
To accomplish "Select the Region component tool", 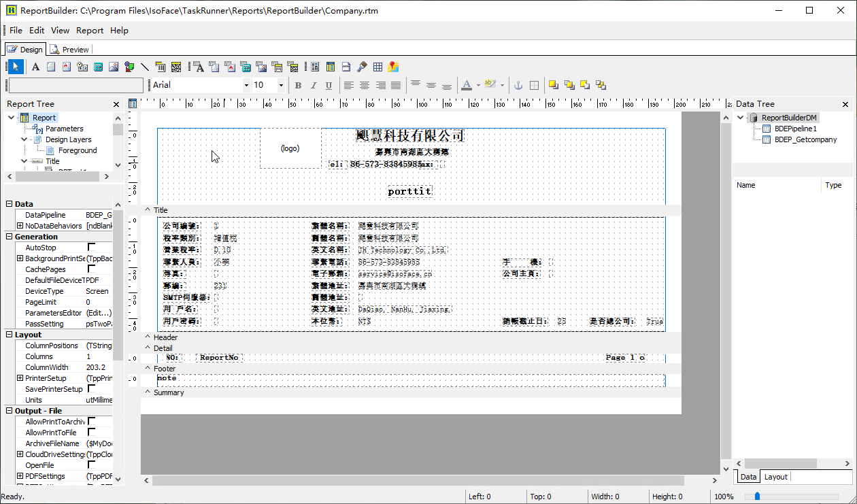I will tap(315, 67).
